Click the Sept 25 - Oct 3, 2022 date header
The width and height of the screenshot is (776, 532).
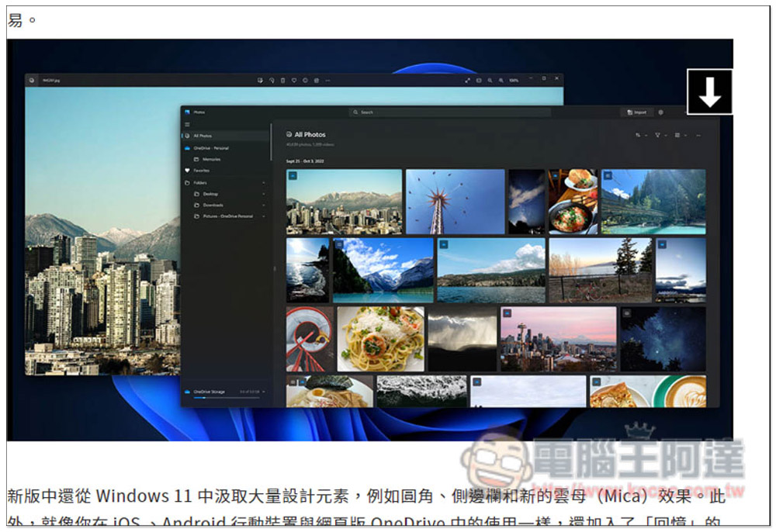pyautogui.click(x=305, y=161)
